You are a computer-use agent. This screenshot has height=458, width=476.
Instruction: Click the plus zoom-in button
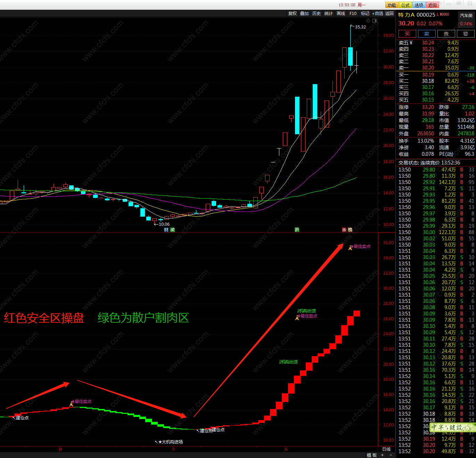click(383, 455)
